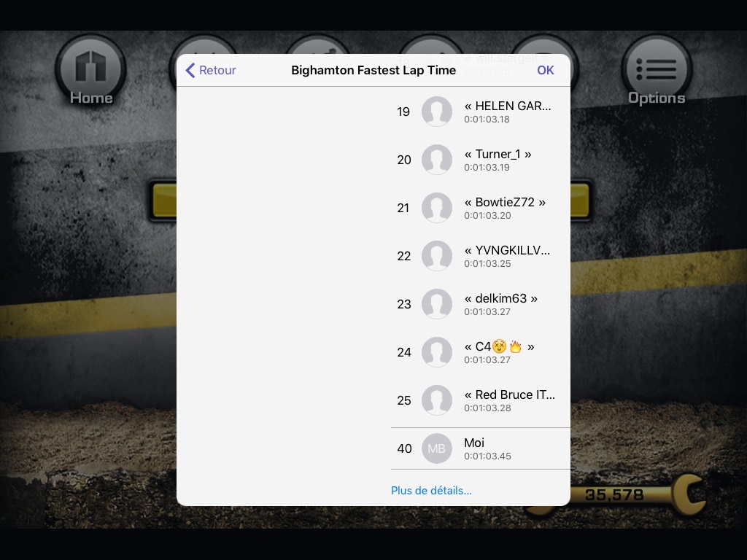Image resolution: width=747 pixels, height=560 pixels.
Task: Select the Red Bruce IT... entry
Action: [480, 400]
